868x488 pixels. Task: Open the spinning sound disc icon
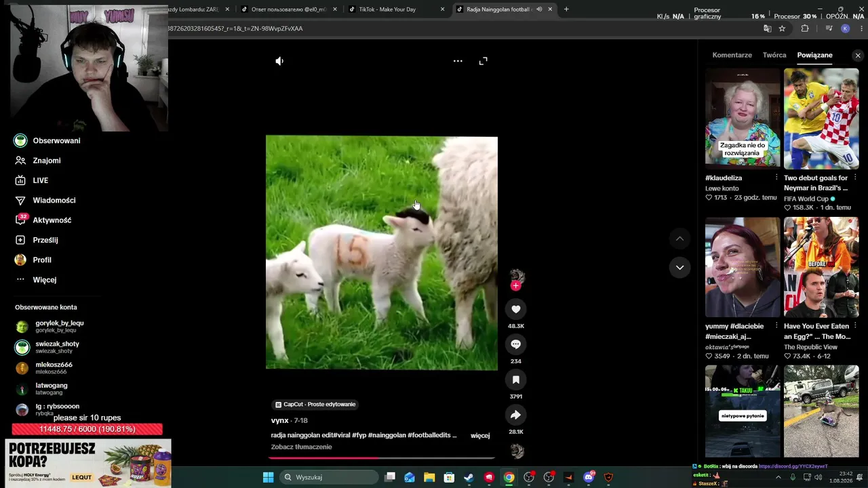coord(517,451)
